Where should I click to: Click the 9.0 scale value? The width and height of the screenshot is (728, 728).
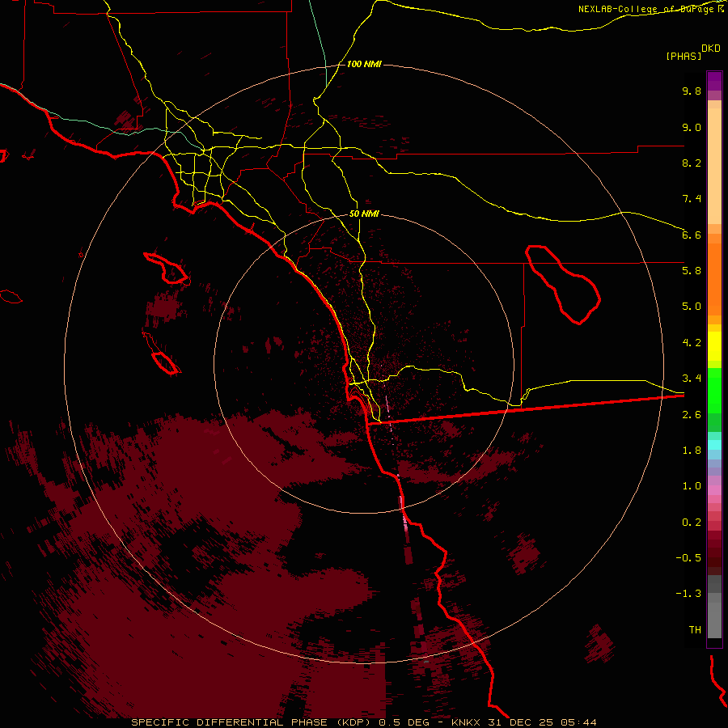pos(692,127)
